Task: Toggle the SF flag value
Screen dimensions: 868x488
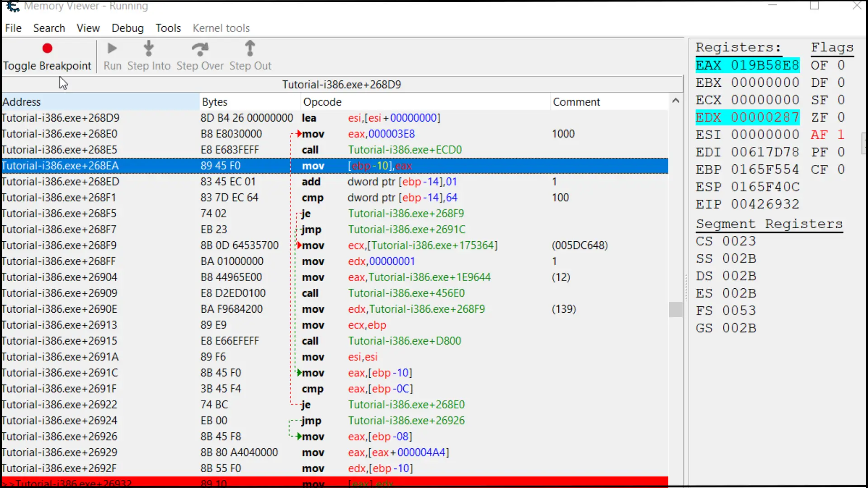Action: coord(841,100)
